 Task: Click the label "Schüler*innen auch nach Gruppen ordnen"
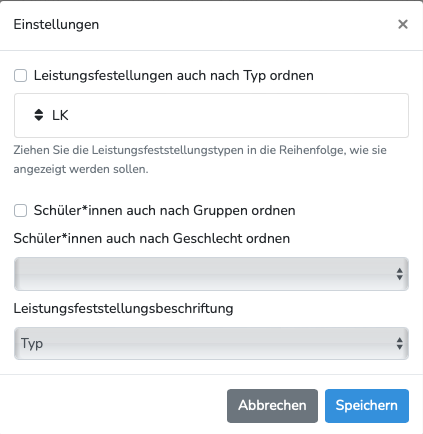pyautogui.click(x=165, y=211)
